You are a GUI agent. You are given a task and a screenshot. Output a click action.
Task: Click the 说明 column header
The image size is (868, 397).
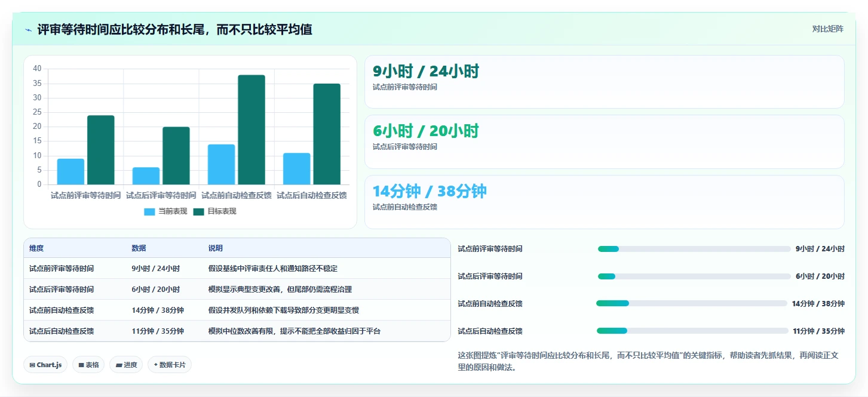pos(216,248)
